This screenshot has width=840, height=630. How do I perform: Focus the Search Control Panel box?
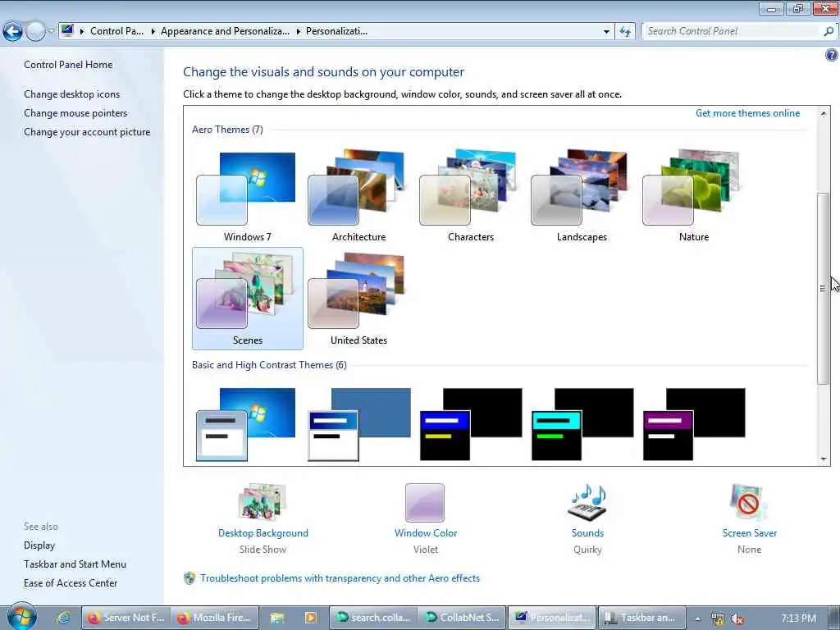point(732,31)
